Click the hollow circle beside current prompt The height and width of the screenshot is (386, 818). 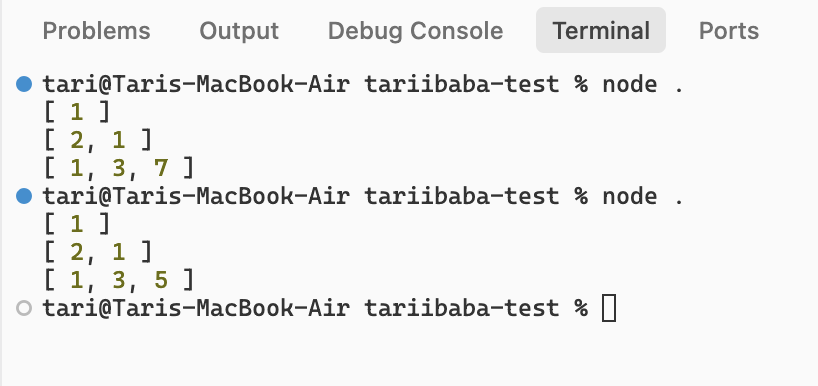click(24, 308)
